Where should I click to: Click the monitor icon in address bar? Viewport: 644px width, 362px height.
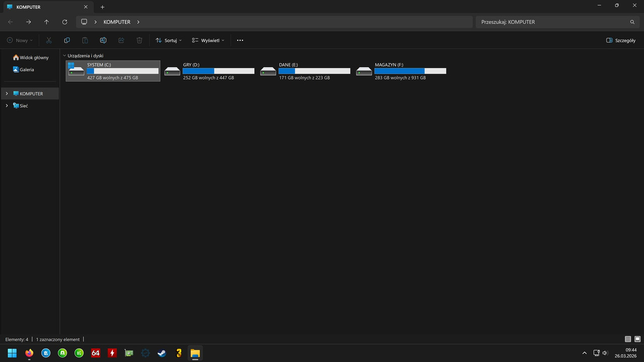click(x=84, y=22)
